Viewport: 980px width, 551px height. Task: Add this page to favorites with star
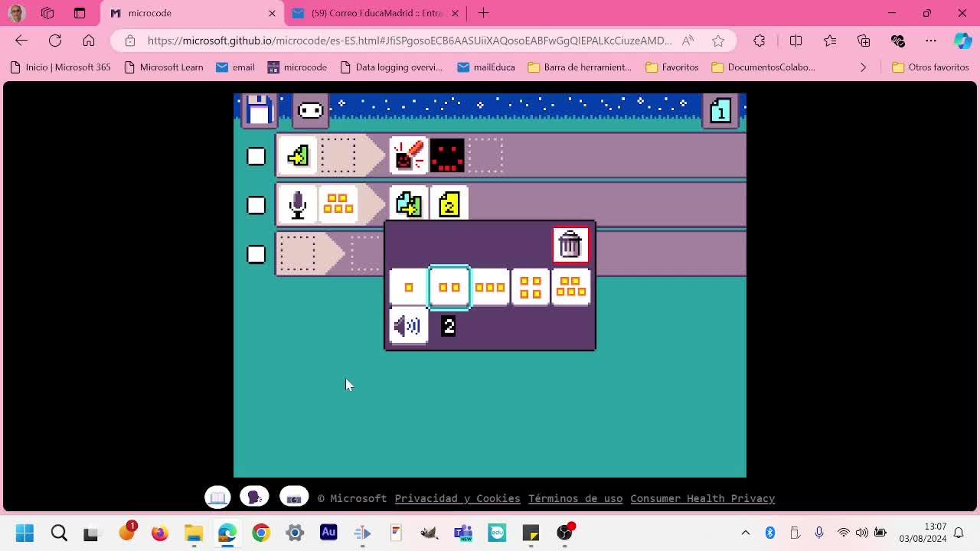point(718,41)
